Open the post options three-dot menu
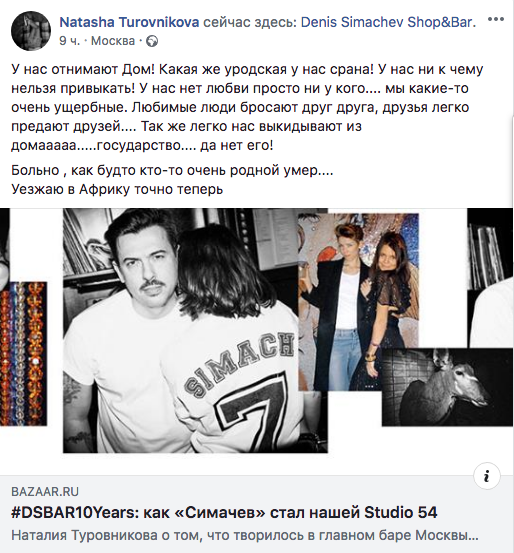This screenshot has height=553, width=514. tap(496, 19)
